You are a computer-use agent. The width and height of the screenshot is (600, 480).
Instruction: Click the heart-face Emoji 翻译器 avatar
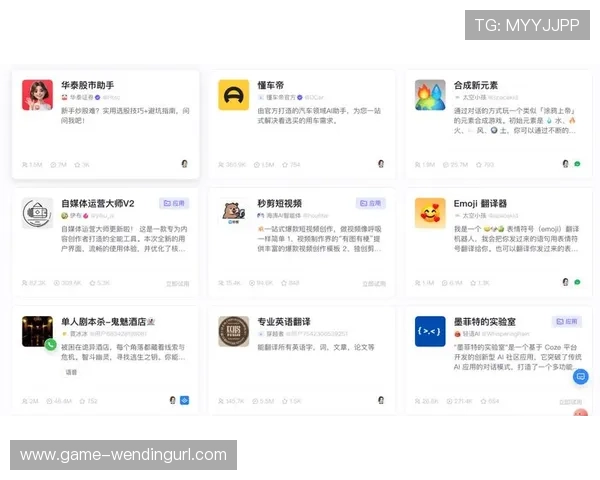pyautogui.click(x=430, y=213)
